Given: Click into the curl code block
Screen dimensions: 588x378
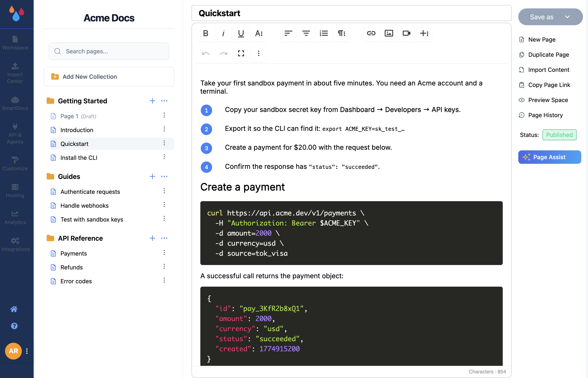Looking at the screenshot, I should tap(351, 233).
